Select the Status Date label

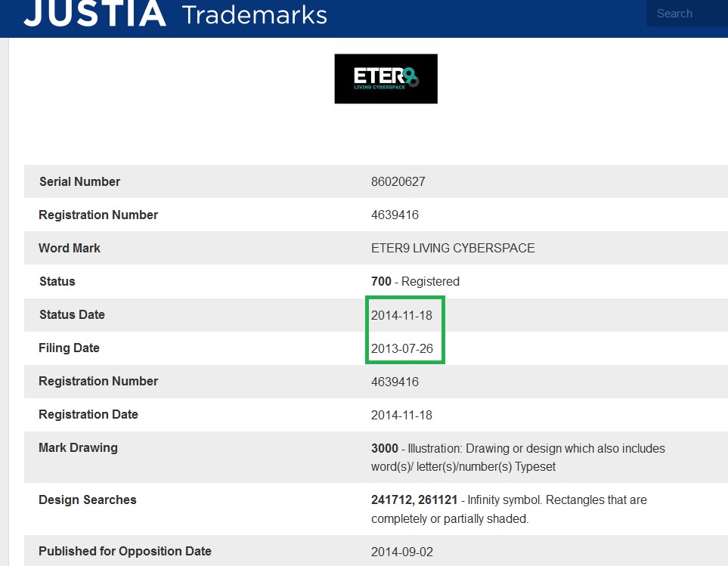click(x=72, y=314)
